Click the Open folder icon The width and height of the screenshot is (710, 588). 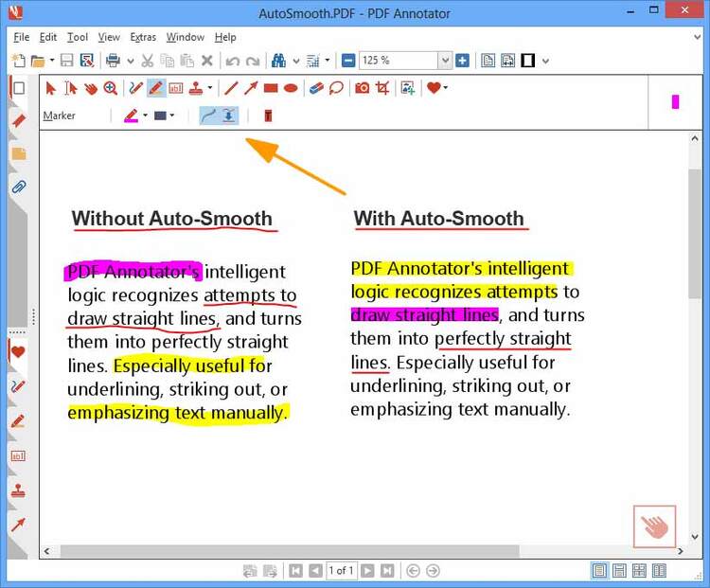(x=38, y=61)
